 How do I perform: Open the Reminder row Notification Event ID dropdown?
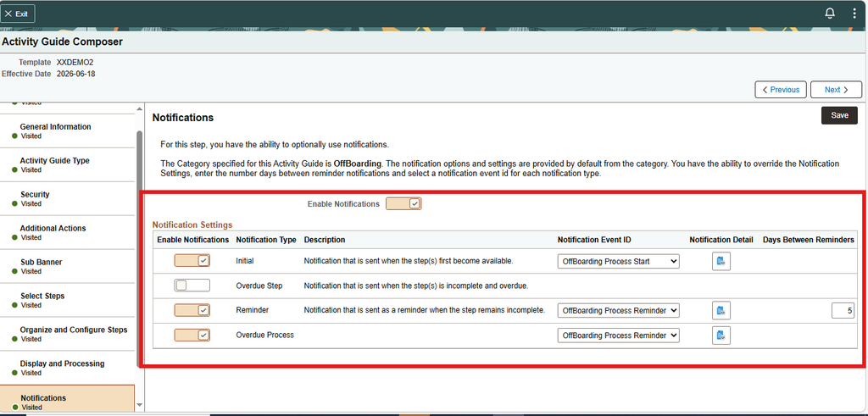click(x=618, y=310)
